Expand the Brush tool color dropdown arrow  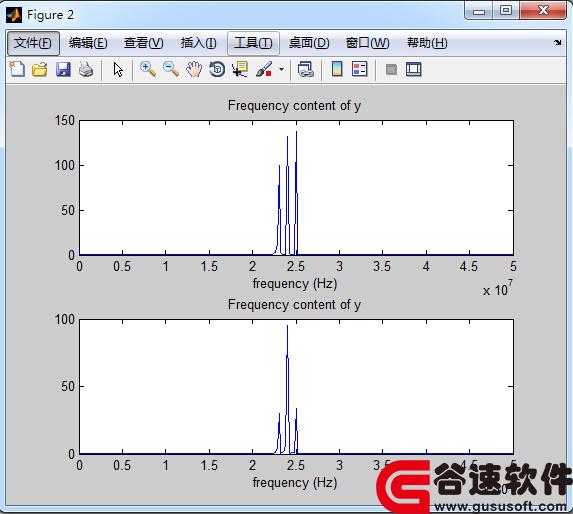tap(281, 69)
